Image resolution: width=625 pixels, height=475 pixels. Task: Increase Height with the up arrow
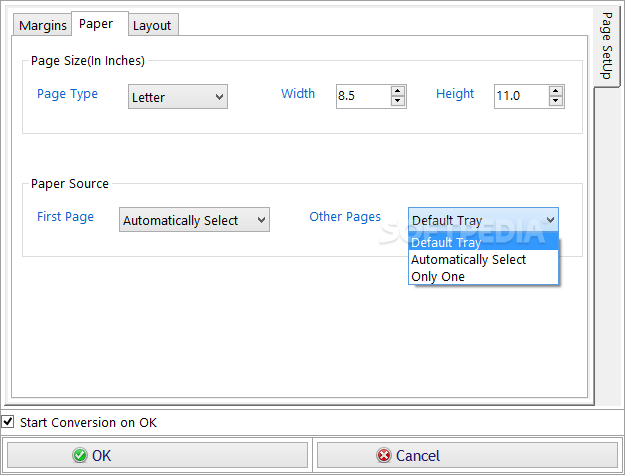[x=556, y=91]
